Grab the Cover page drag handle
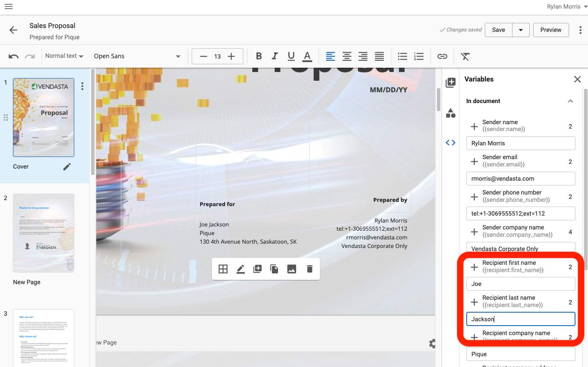Screen dimensions: 588x367 click(x=6, y=117)
